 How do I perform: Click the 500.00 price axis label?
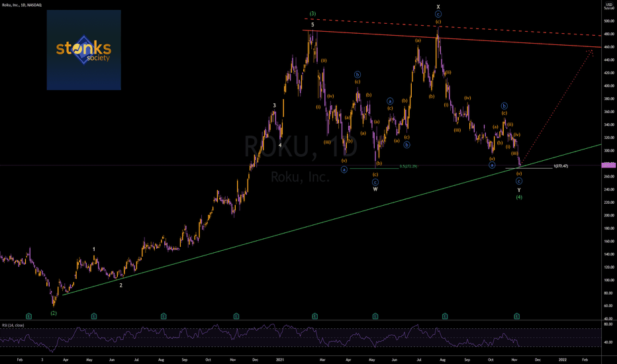609,21
